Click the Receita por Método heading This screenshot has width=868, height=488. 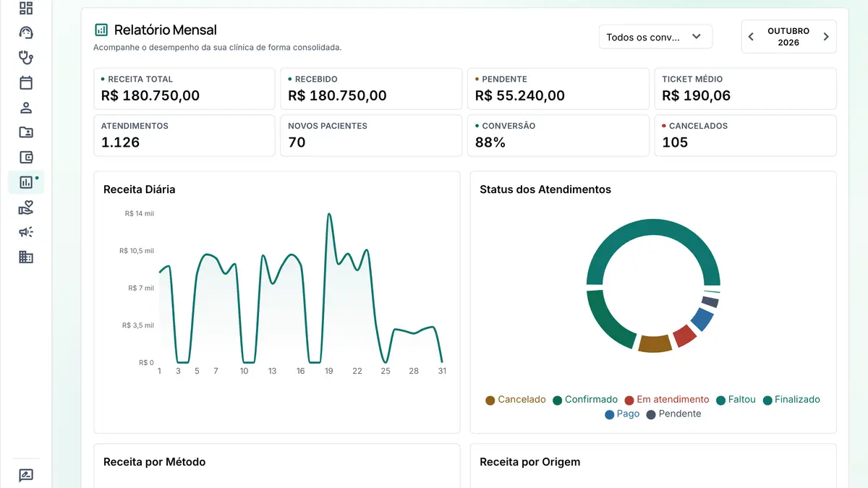(155, 462)
